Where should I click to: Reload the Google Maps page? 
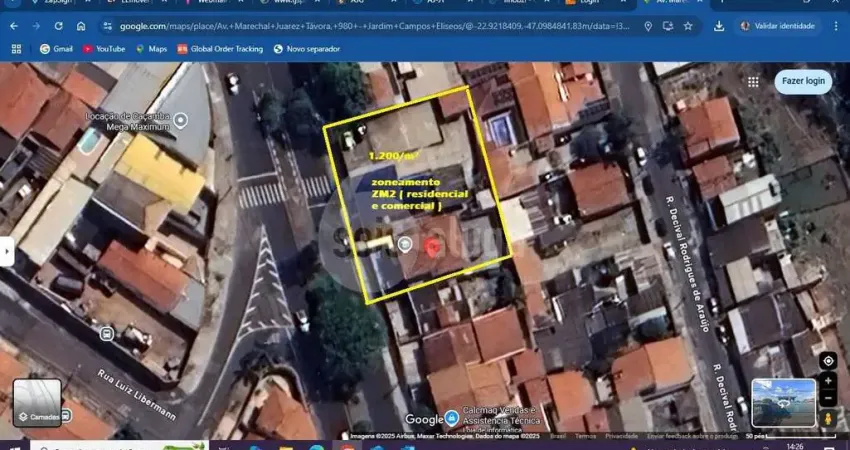59,26
